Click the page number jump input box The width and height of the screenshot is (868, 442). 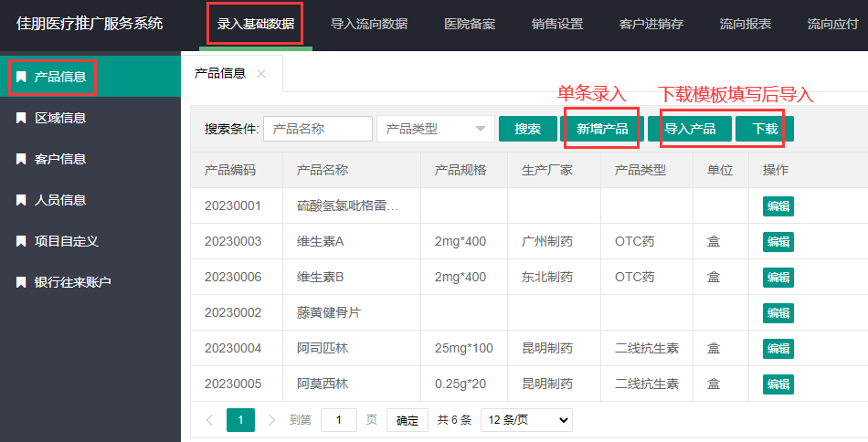pos(339,420)
